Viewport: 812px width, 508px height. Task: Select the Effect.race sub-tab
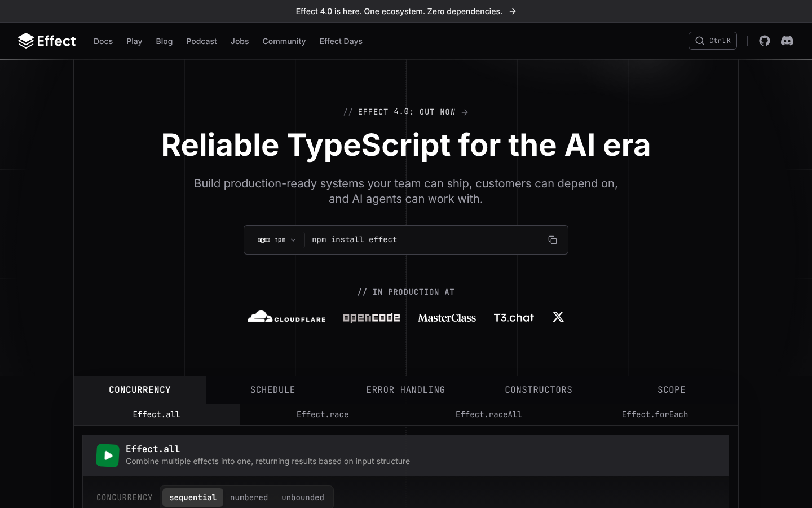[x=323, y=414]
